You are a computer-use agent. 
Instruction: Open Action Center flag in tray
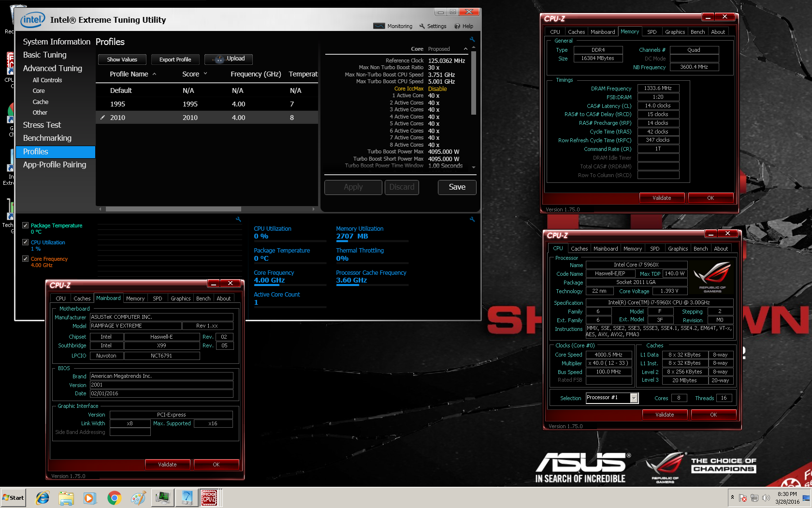pyautogui.click(x=743, y=498)
